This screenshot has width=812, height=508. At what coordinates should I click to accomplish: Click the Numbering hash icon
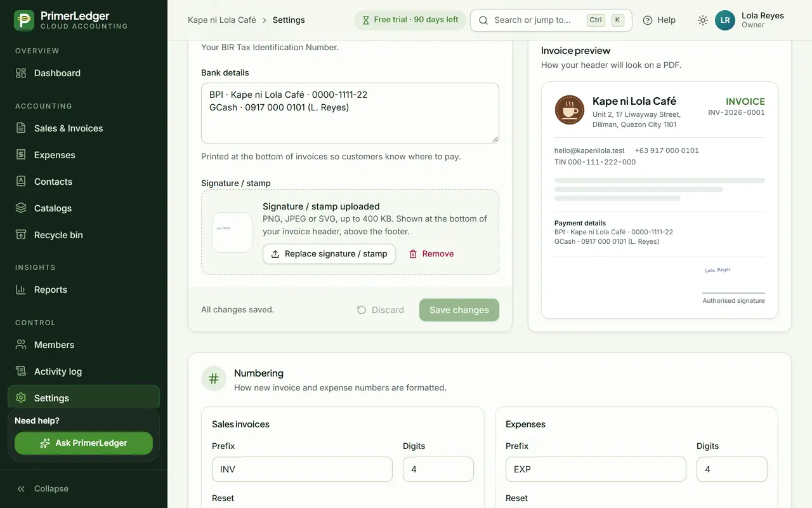tap(214, 379)
